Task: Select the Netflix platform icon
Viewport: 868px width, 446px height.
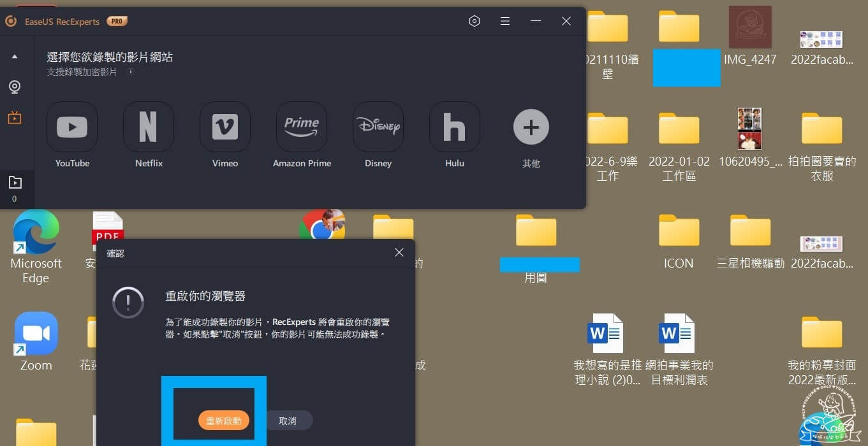Action: (148, 126)
